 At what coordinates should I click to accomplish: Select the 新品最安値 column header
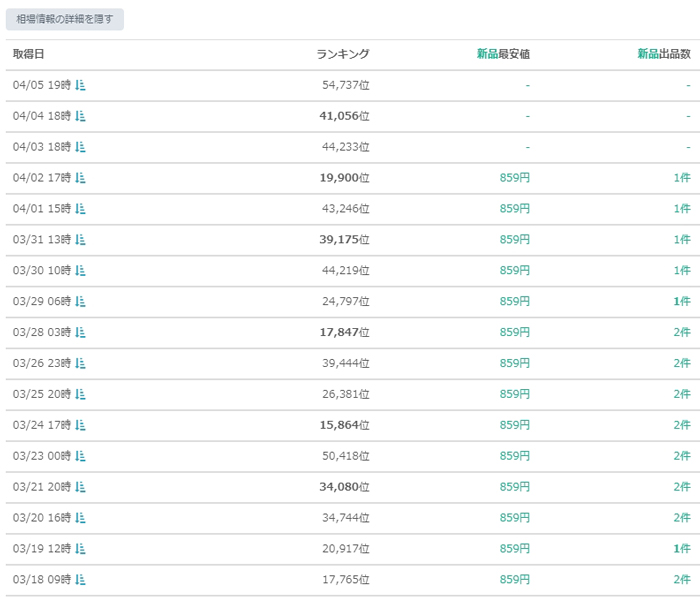[503, 54]
